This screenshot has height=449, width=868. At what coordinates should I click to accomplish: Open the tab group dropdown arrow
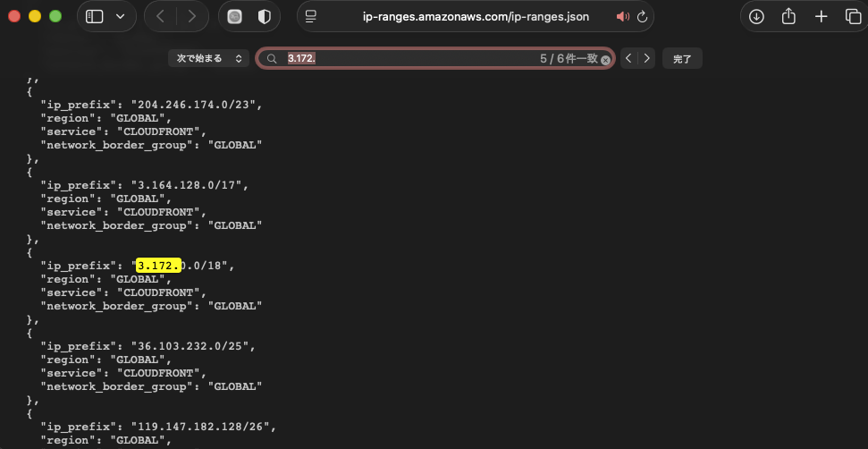[x=120, y=16]
